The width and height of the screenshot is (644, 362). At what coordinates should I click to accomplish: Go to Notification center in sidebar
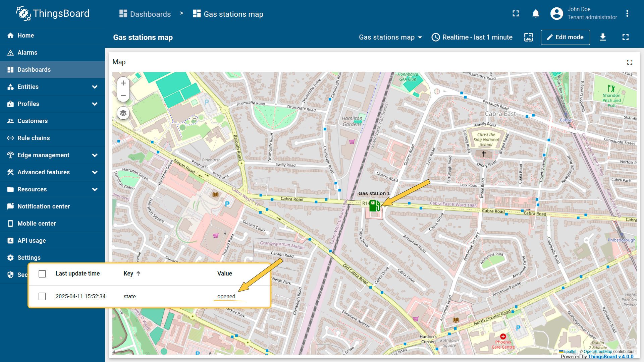(44, 206)
